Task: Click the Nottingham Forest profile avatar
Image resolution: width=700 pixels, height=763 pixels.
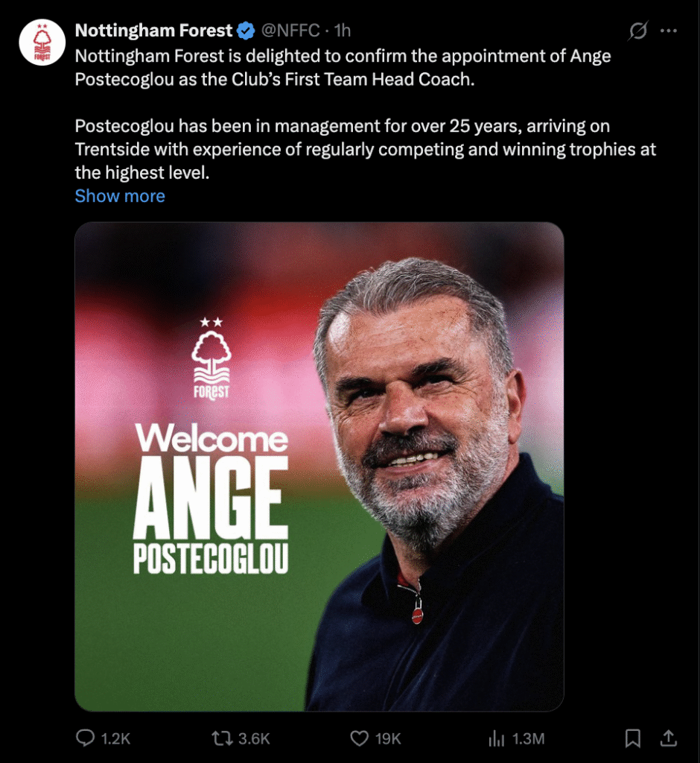Action: click(x=42, y=43)
